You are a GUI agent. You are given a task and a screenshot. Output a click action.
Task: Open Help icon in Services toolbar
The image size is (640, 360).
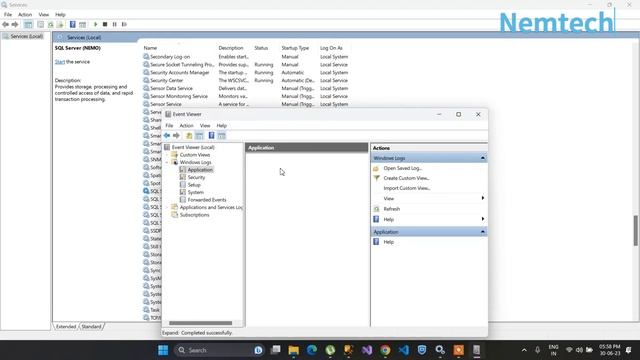tap(73, 24)
